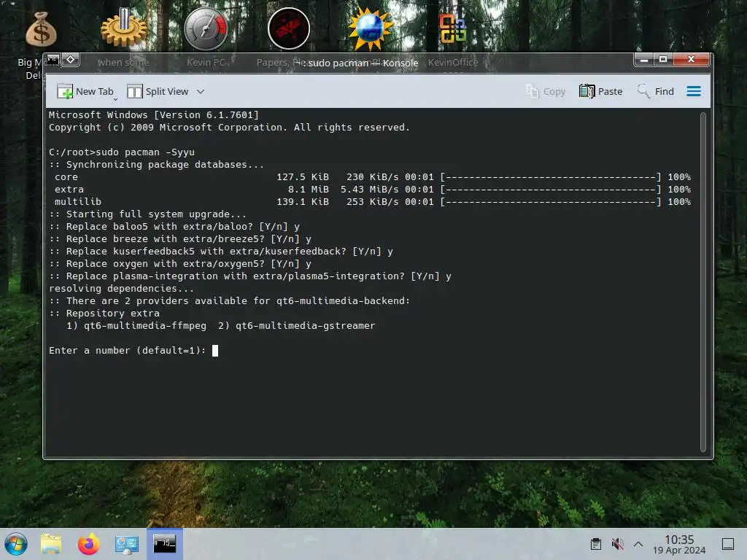
Task: Click the Copy toolbar button
Action: [546, 91]
